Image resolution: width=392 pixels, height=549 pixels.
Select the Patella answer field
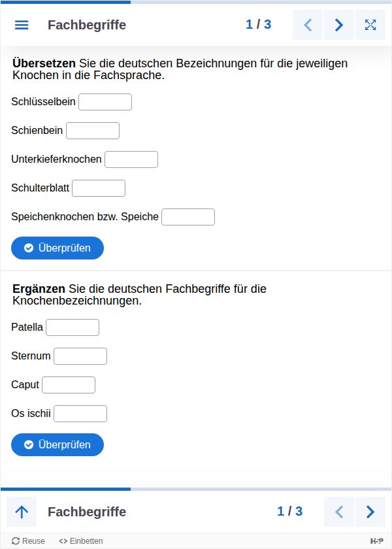[73, 327]
